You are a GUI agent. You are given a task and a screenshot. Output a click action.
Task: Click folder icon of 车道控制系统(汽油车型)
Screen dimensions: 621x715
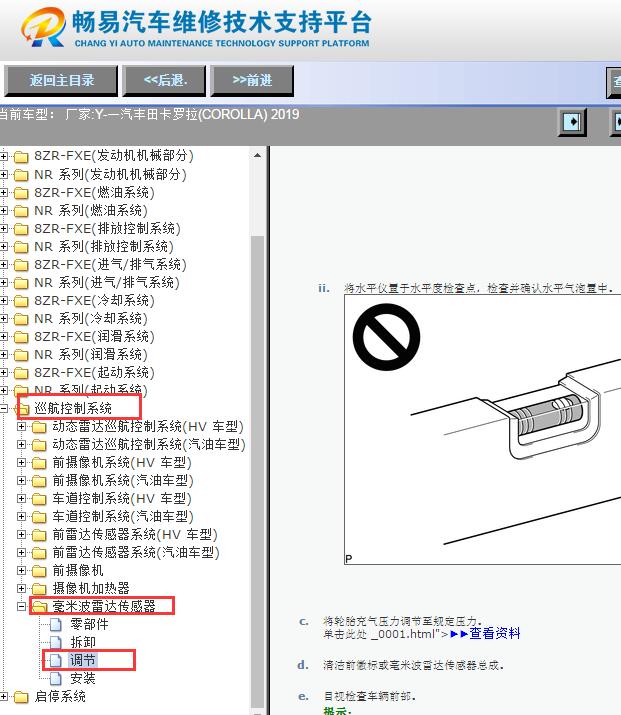tap(39, 517)
